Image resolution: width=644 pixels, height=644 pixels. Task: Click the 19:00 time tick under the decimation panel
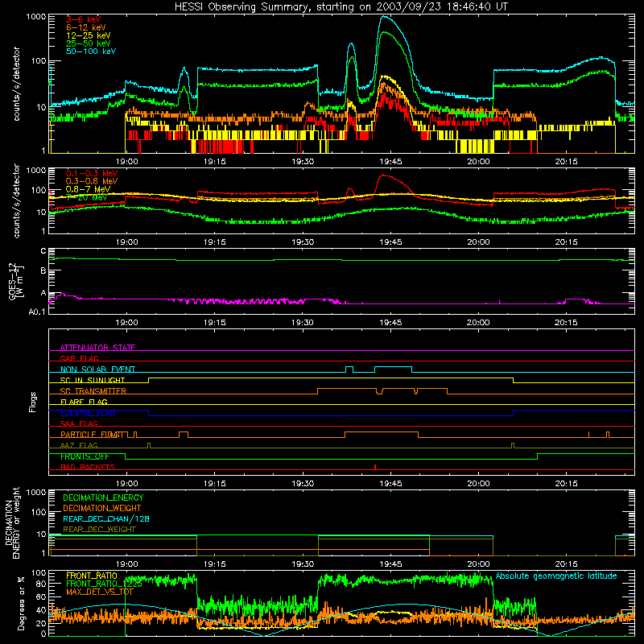point(127,564)
